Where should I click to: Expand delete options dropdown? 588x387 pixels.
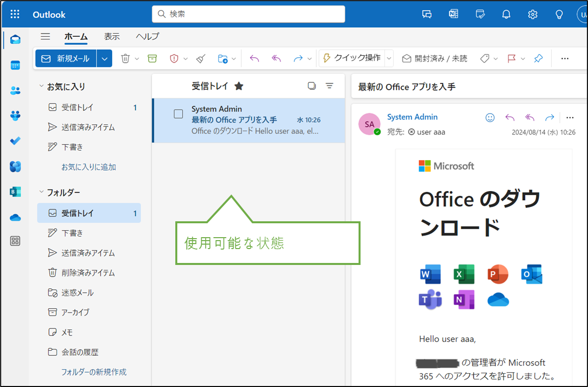(137, 59)
